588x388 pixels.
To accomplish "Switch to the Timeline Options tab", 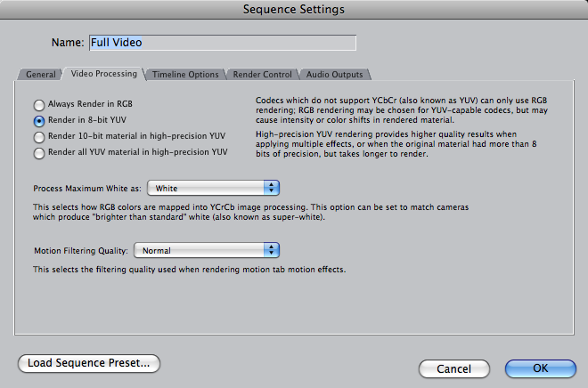I will point(185,74).
